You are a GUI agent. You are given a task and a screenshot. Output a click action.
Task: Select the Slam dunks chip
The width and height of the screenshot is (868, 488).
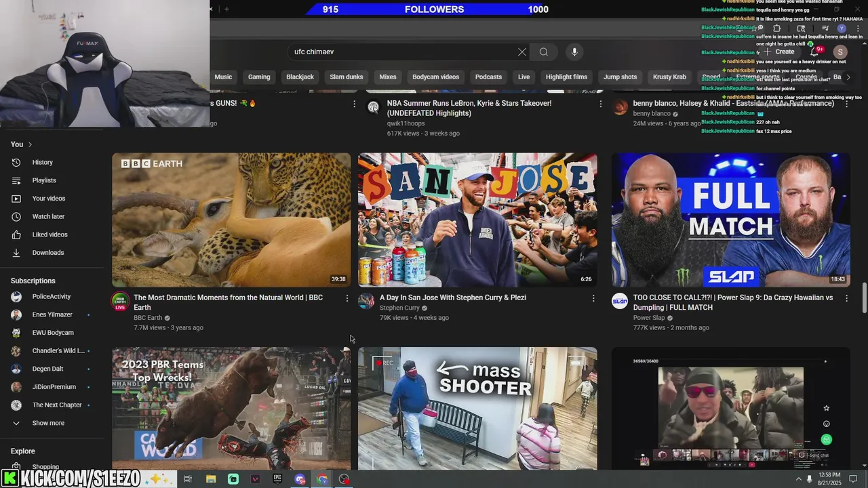pyautogui.click(x=347, y=77)
